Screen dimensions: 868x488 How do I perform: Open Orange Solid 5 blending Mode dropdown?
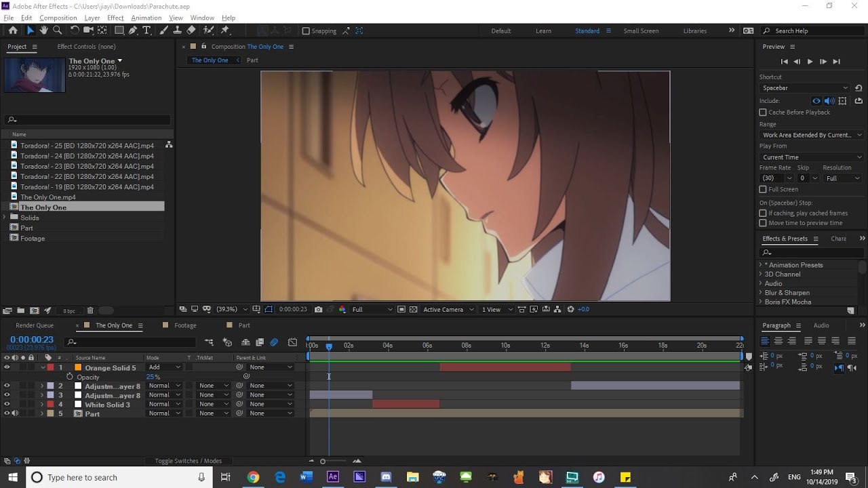[x=165, y=367]
